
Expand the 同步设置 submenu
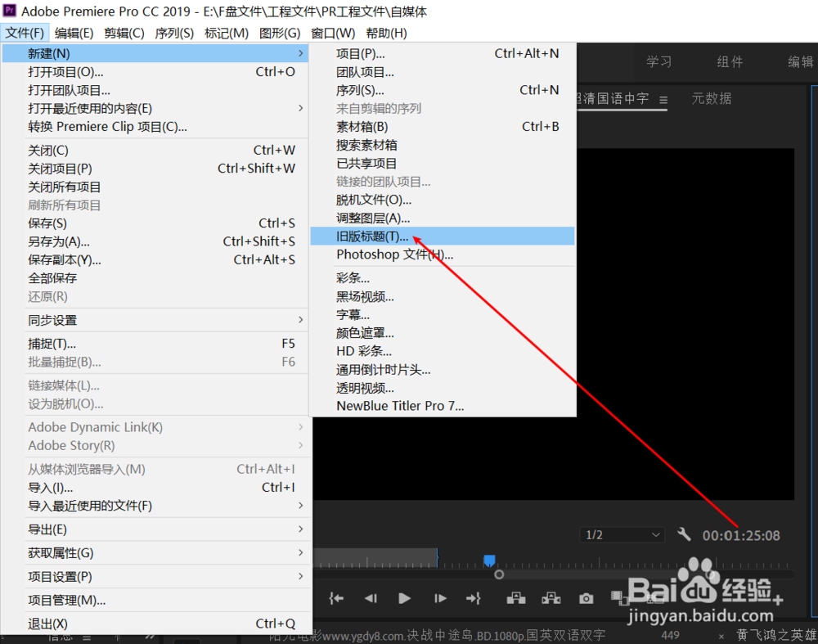pos(155,320)
